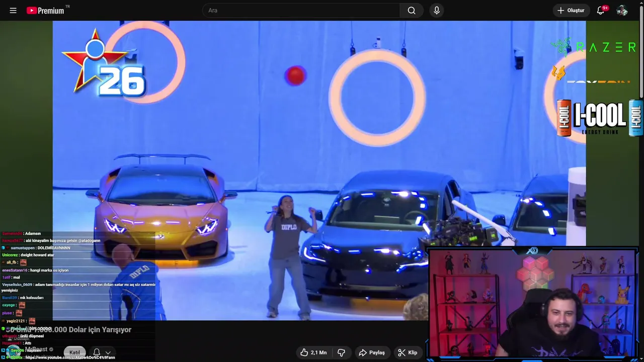
Task: Click the video title ending 'Dolar için Yarışıyor'
Action: click(x=68, y=329)
